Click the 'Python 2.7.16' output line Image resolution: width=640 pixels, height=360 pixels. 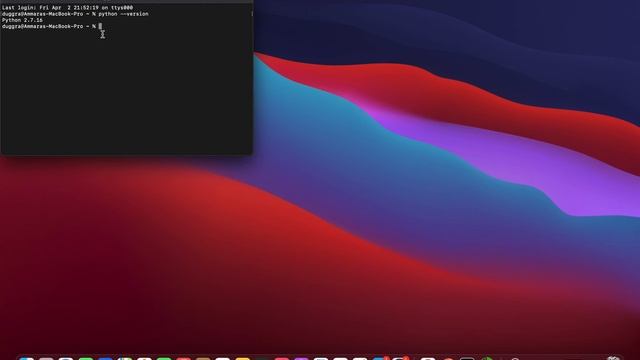tap(22, 20)
